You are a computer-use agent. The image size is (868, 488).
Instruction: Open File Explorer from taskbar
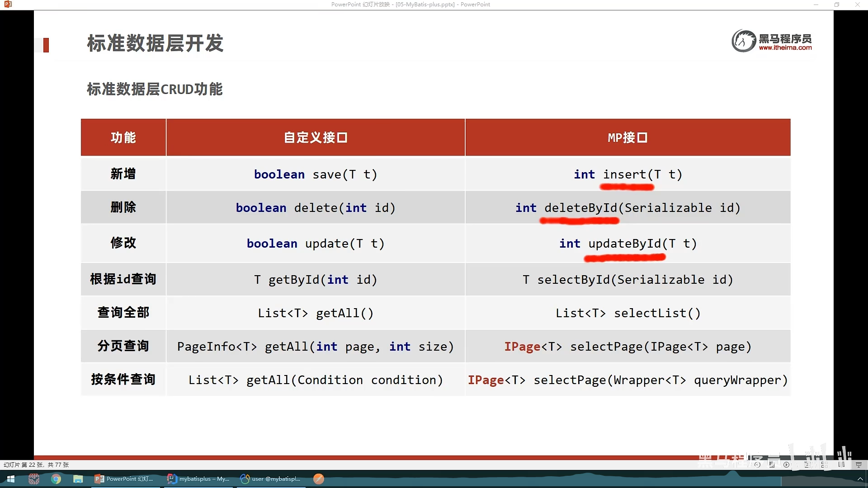coord(78,479)
